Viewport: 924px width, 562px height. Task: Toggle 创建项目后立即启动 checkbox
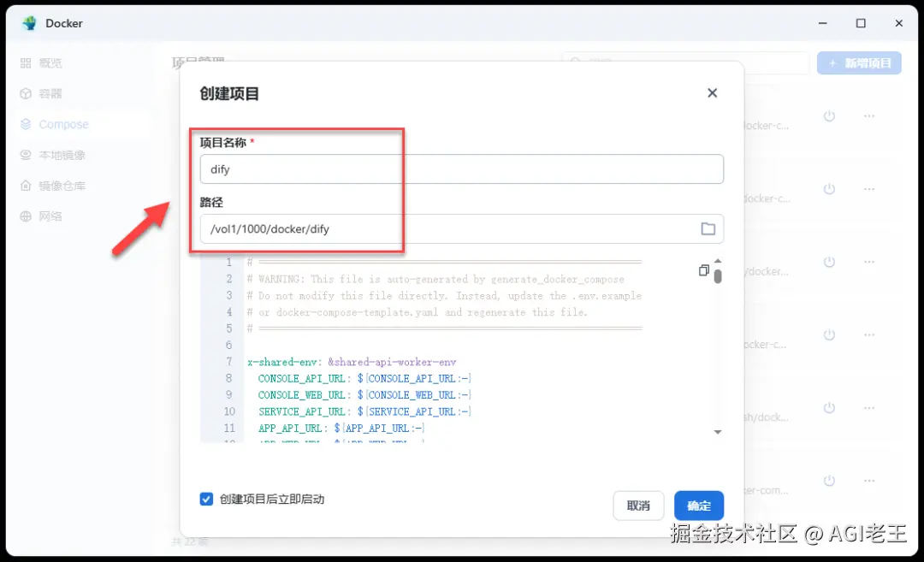coord(206,499)
